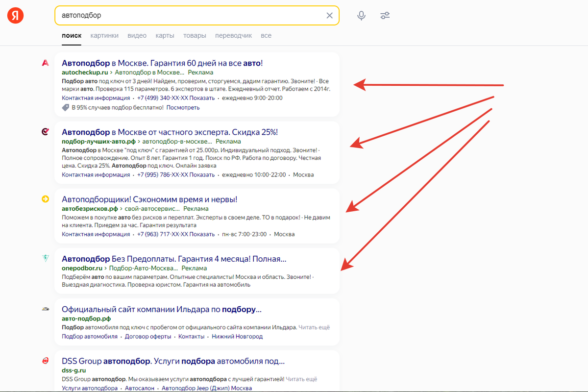Open the Нижний Новгород sitelink
The height and width of the screenshot is (392, 588).
click(x=237, y=336)
